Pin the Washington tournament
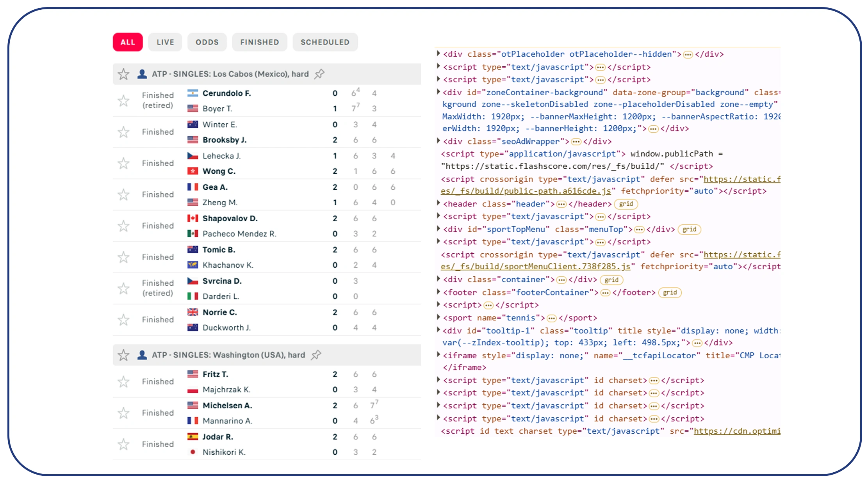868x484 pixels. point(316,355)
